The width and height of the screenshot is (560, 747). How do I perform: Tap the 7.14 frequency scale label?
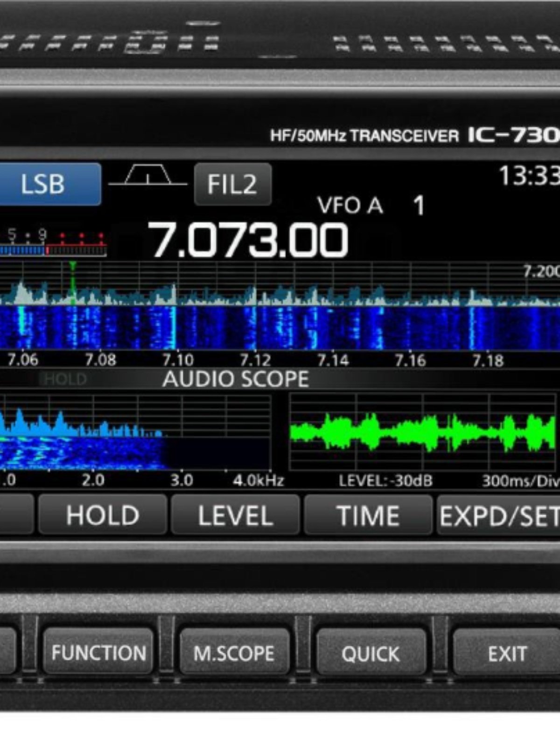pos(333,360)
